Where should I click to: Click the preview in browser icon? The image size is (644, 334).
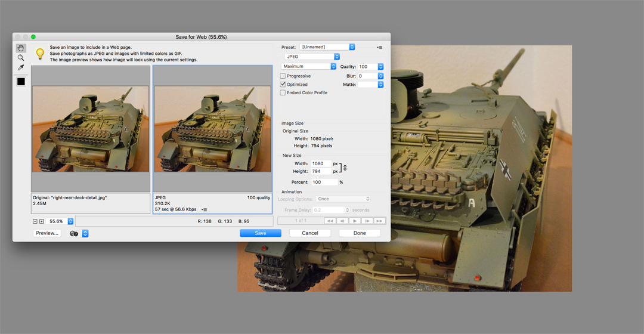(75, 233)
